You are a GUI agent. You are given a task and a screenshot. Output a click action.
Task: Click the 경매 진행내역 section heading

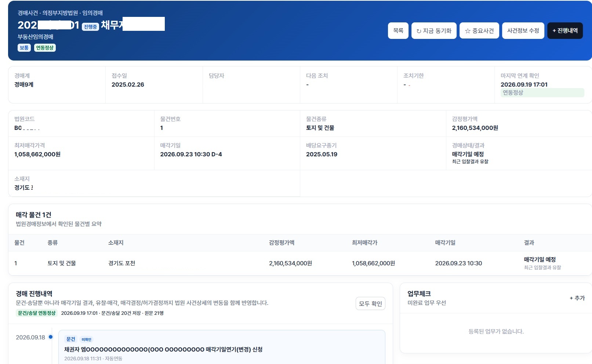(x=34, y=294)
